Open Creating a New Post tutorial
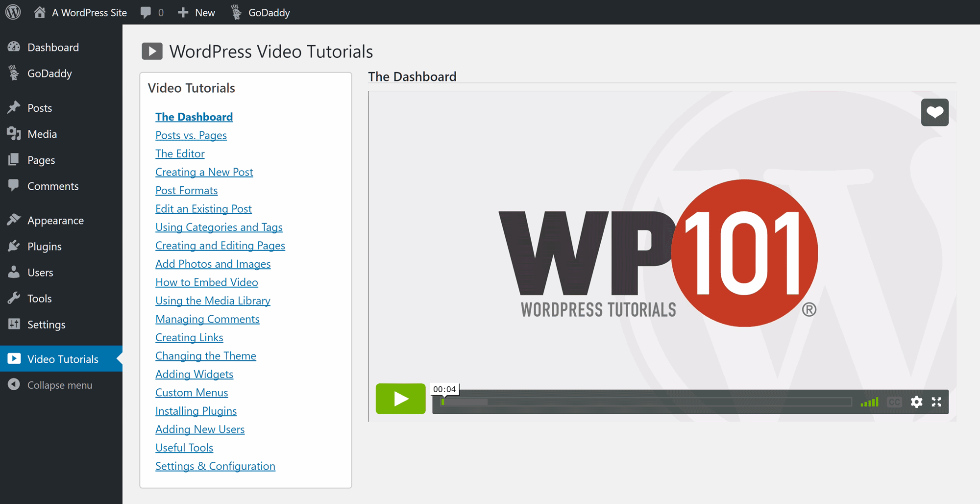The image size is (980, 504). pos(204,172)
